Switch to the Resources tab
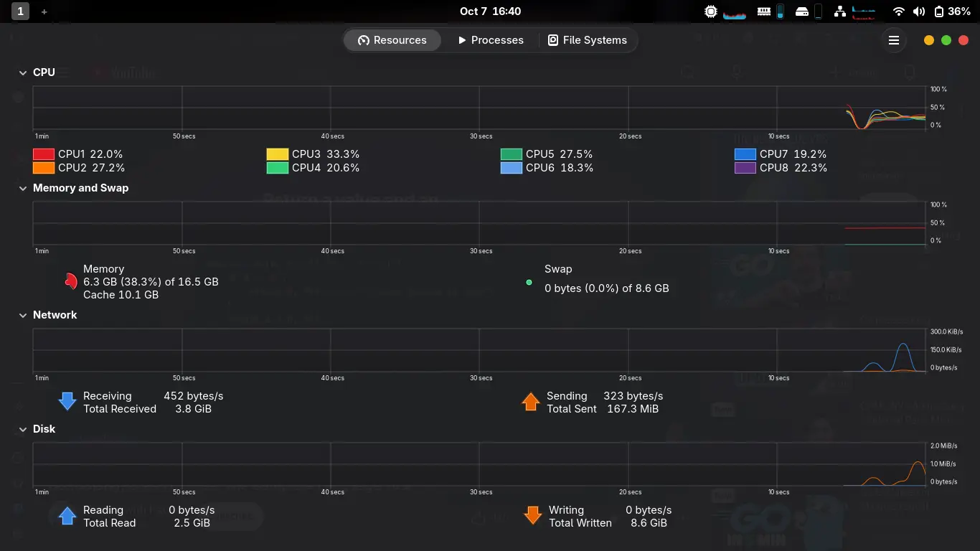 point(392,40)
